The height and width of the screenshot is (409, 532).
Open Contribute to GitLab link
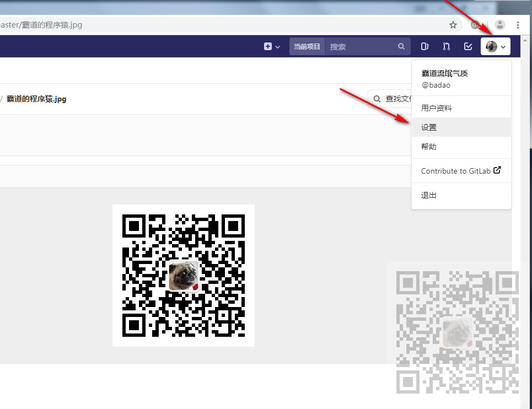point(461,170)
